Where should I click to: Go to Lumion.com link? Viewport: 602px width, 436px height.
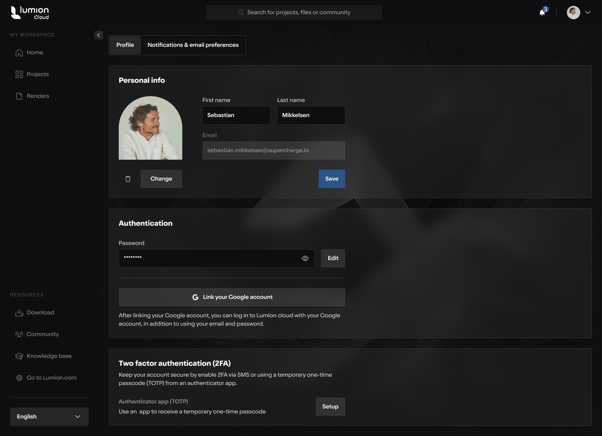pos(51,378)
